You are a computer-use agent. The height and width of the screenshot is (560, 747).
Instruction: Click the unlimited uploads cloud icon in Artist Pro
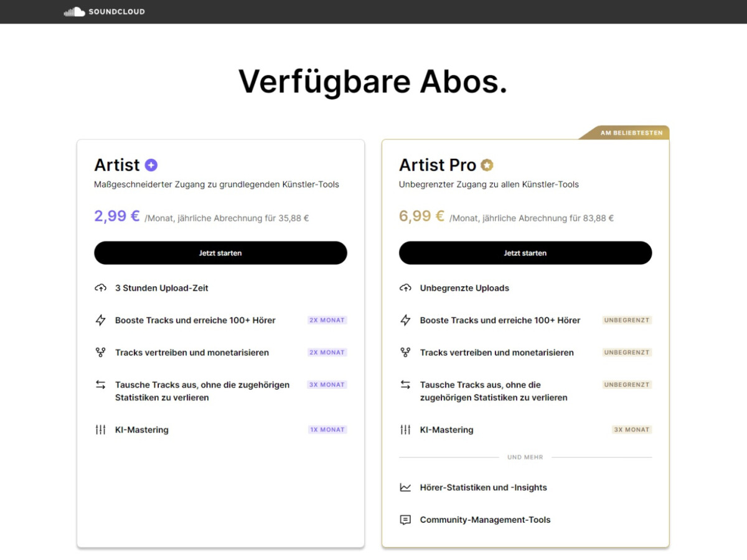click(x=405, y=287)
